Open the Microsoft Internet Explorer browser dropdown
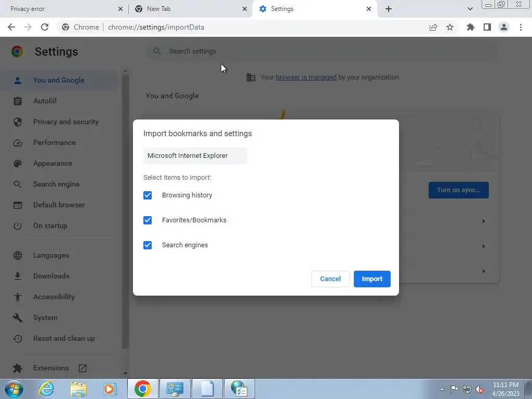This screenshot has width=532, height=399. (195, 156)
